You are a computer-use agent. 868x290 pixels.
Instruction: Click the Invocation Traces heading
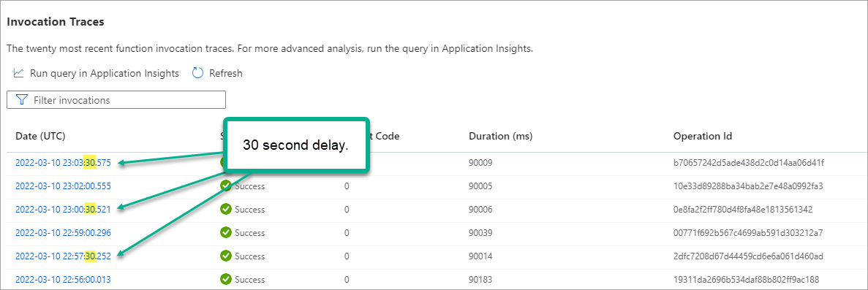click(x=56, y=22)
